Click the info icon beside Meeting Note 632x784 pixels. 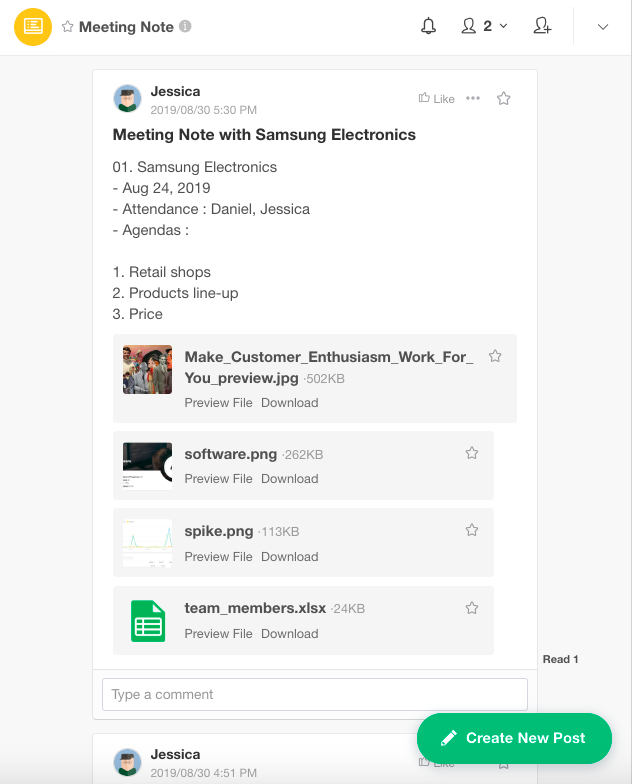pos(186,27)
